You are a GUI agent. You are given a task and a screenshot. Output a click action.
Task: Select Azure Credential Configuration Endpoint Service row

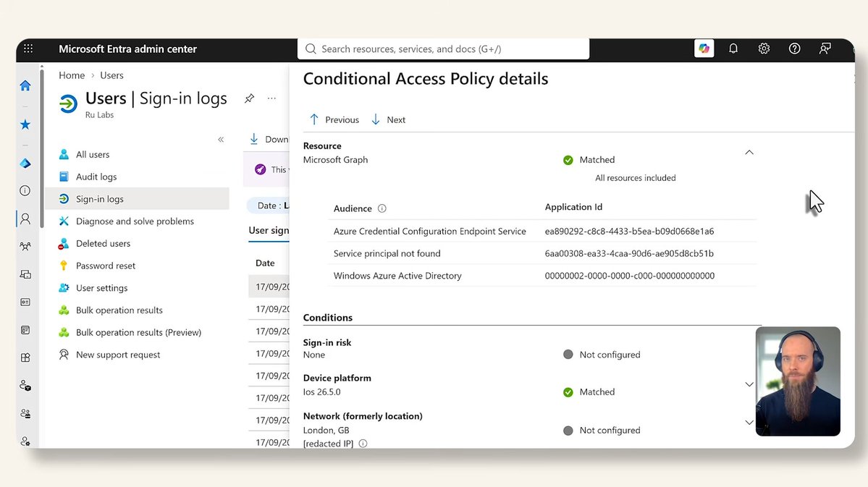point(542,232)
